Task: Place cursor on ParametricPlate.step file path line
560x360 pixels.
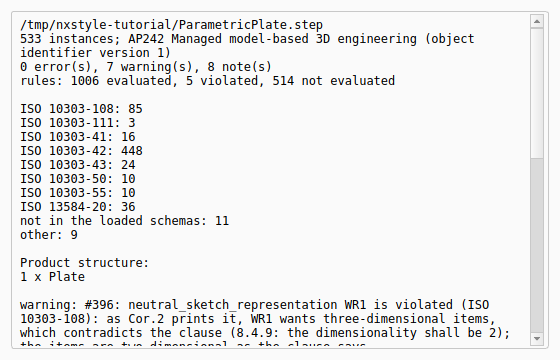Action: click(x=171, y=25)
